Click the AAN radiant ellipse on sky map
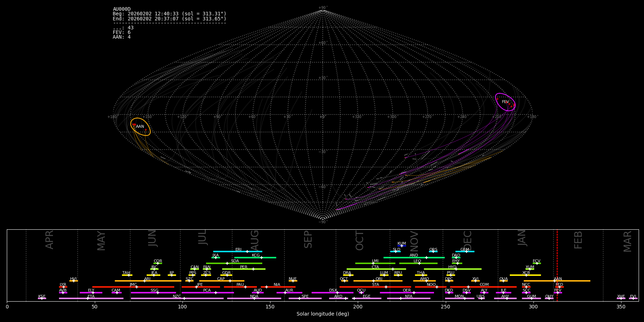 (x=140, y=127)
